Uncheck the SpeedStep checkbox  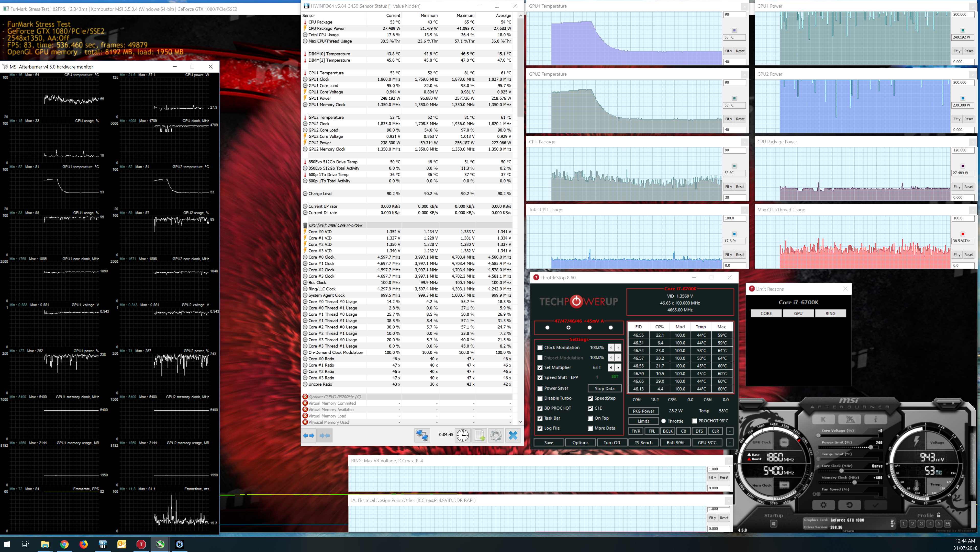(x=590, y=398)
